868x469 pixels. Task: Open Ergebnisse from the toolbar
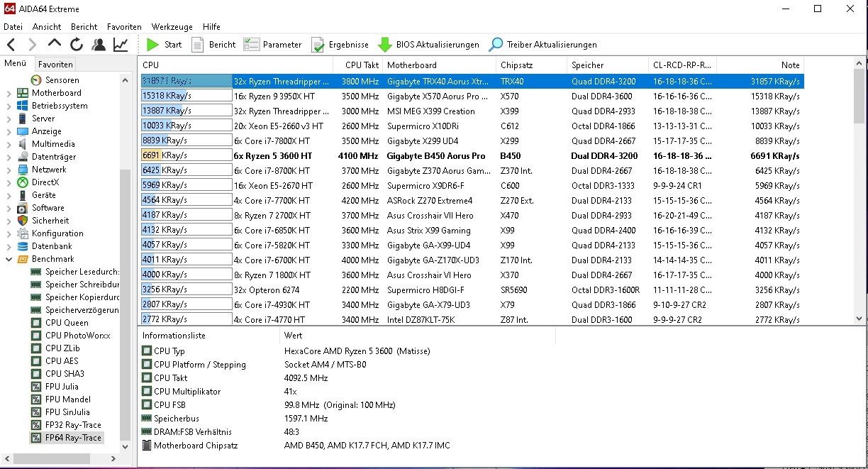pyautogui.click(x=340, y=45)
